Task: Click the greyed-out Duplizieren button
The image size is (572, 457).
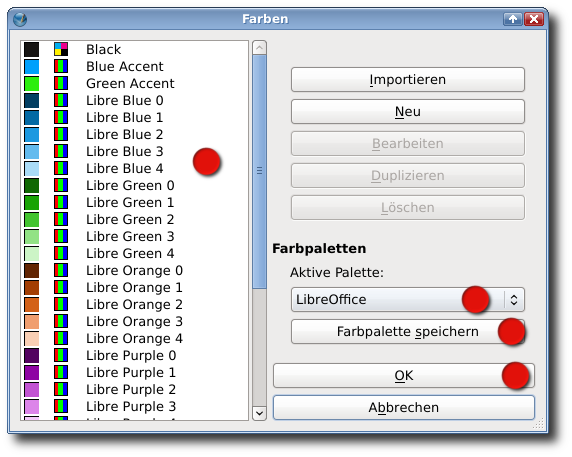Action: [x=408, y=175]
